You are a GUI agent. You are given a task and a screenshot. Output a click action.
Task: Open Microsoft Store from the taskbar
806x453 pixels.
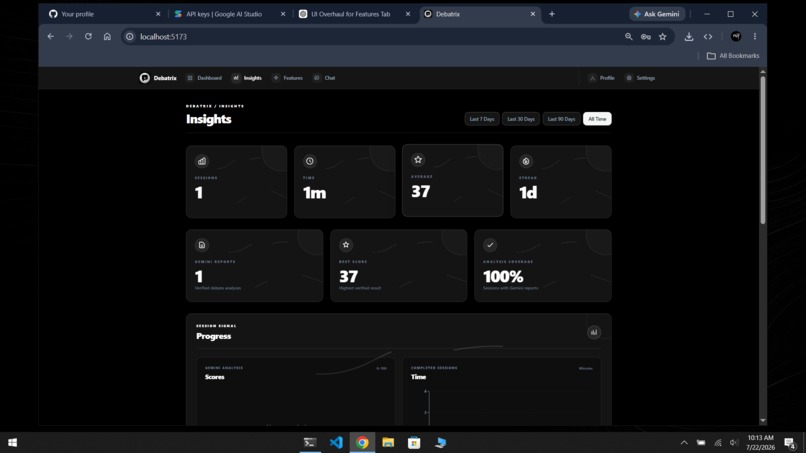[414, 443]
